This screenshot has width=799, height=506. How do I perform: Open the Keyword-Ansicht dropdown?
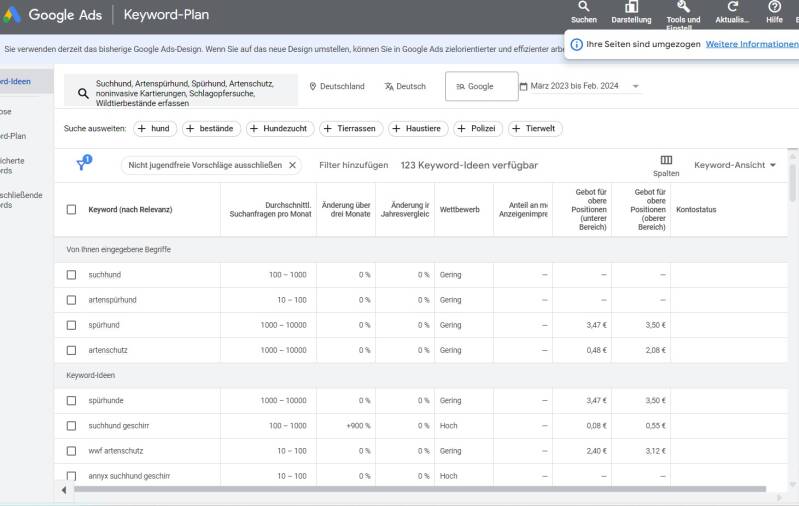734,165
